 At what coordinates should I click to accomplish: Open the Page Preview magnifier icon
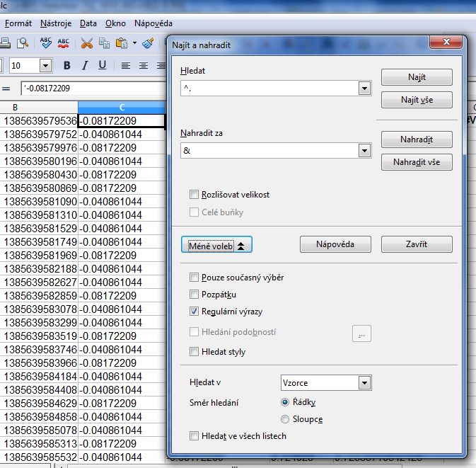pyautogui.click(x=23, y=43)
